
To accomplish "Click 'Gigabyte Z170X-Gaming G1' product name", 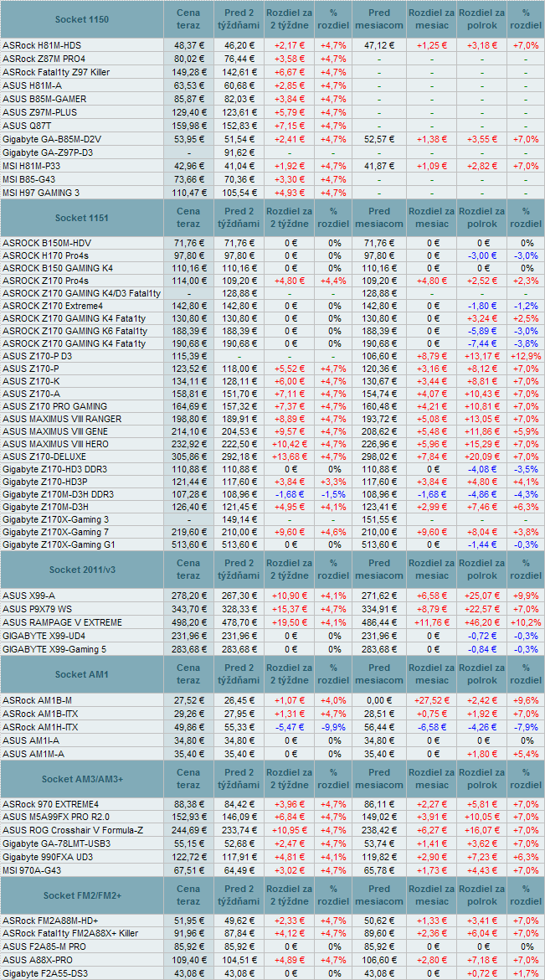I will [x=59, y=544].
